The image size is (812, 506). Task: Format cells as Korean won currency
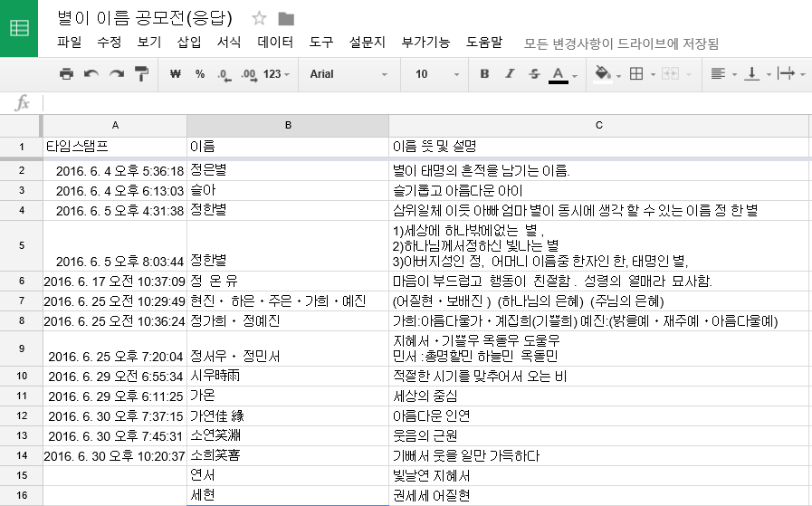[176, 74]
